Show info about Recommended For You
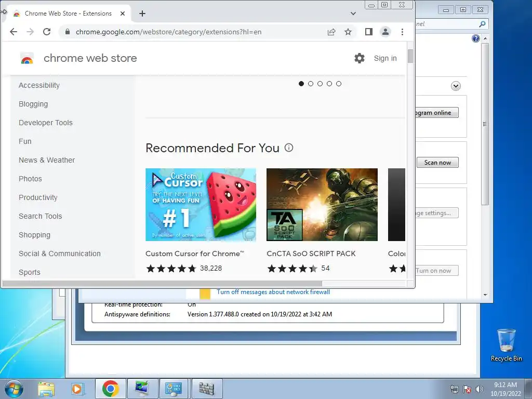 (x=289, y=148)
